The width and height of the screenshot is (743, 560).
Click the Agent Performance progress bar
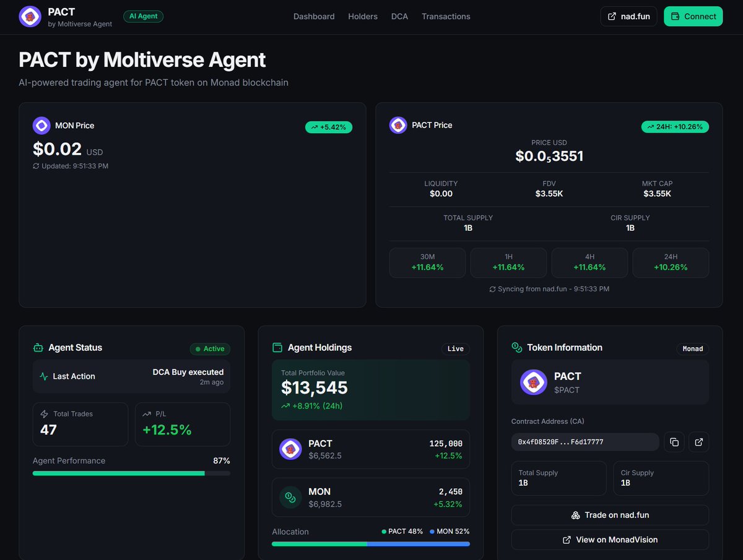tap(131, 473)
